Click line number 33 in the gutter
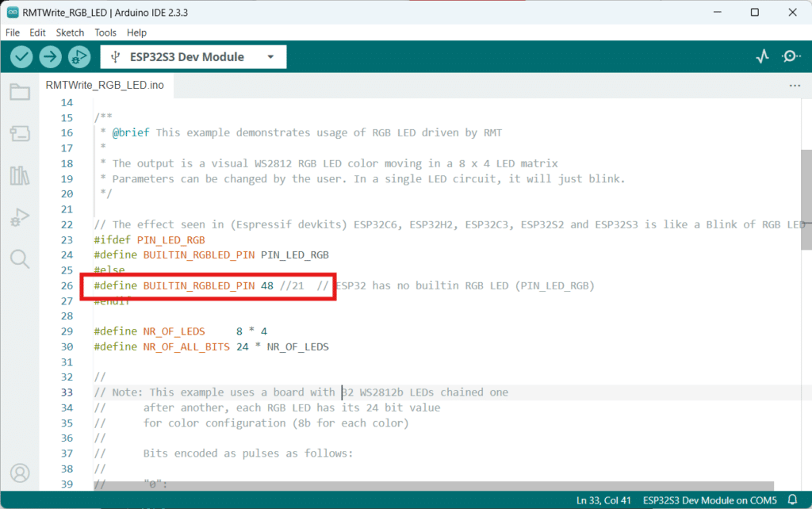812x509 pixels. pos(67,392)
